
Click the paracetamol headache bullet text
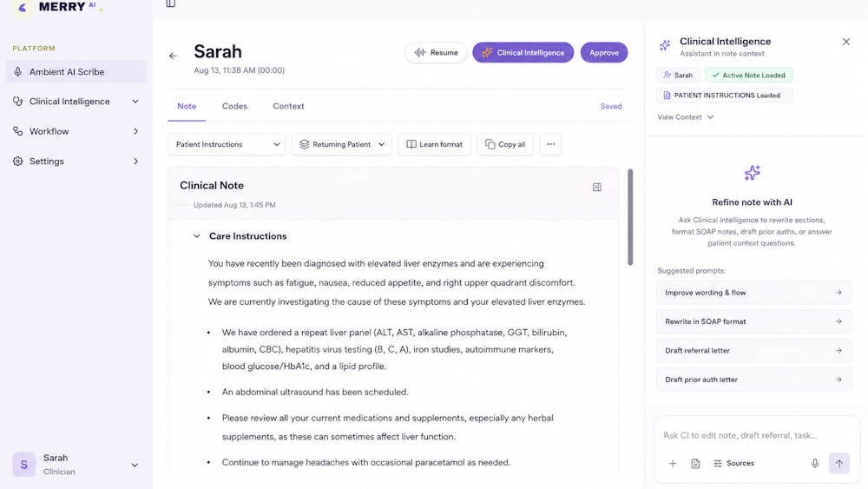[366, 462]
